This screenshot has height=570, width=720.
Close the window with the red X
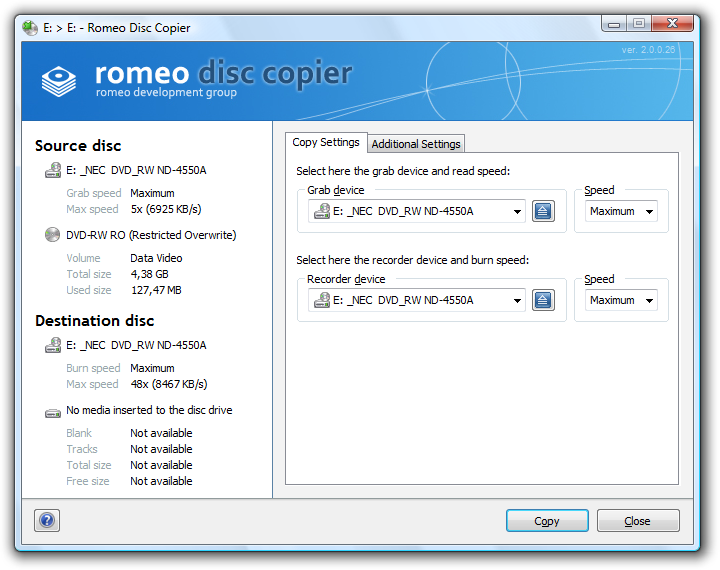(x=672, y=23)
